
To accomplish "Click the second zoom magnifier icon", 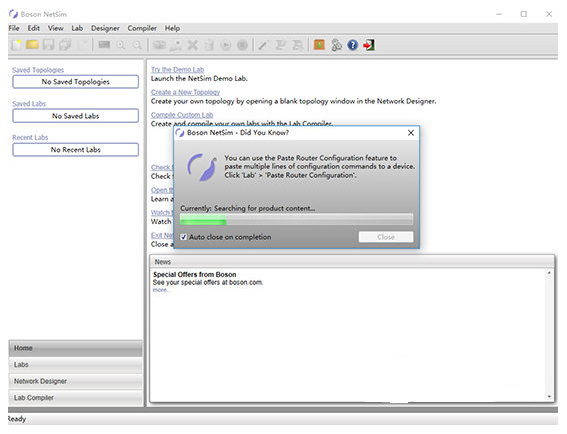I will click(137, 45).
